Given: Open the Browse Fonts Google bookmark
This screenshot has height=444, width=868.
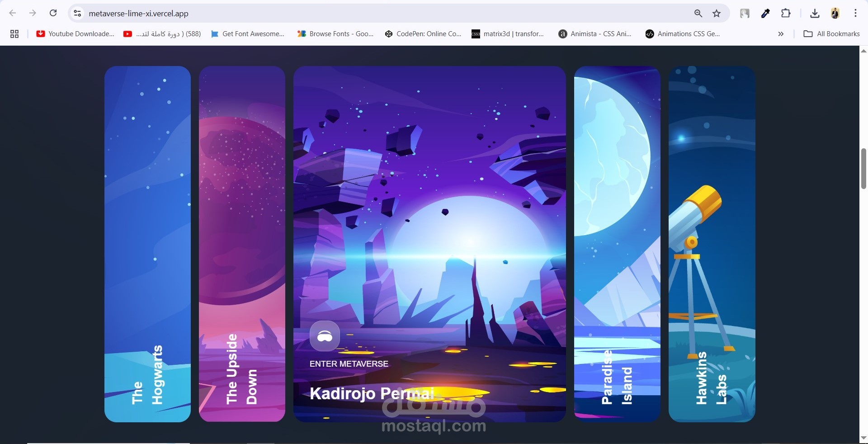Looking at the screenshot, I should click(335, 34).
